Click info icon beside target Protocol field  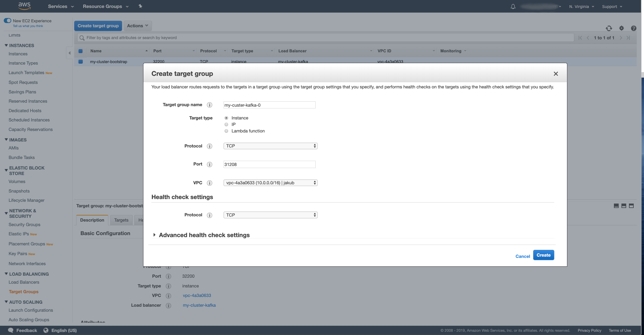pyautogui.click(x=210, y=146)
